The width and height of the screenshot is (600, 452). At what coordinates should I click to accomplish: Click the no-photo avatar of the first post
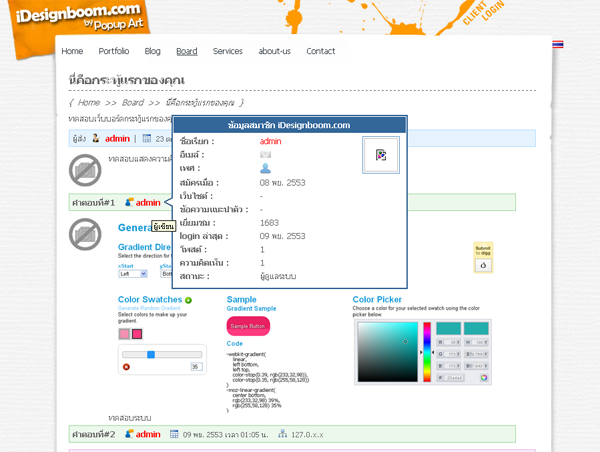[x=85, y=170]
